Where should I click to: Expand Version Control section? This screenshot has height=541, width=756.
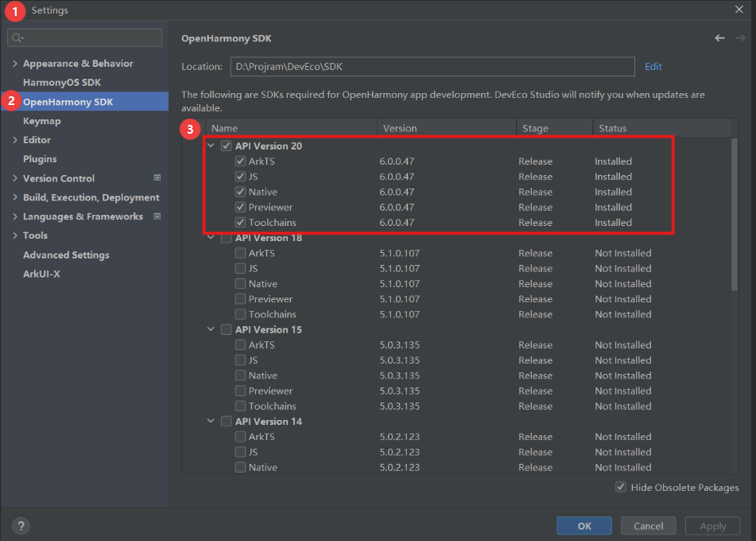(15, 178)
